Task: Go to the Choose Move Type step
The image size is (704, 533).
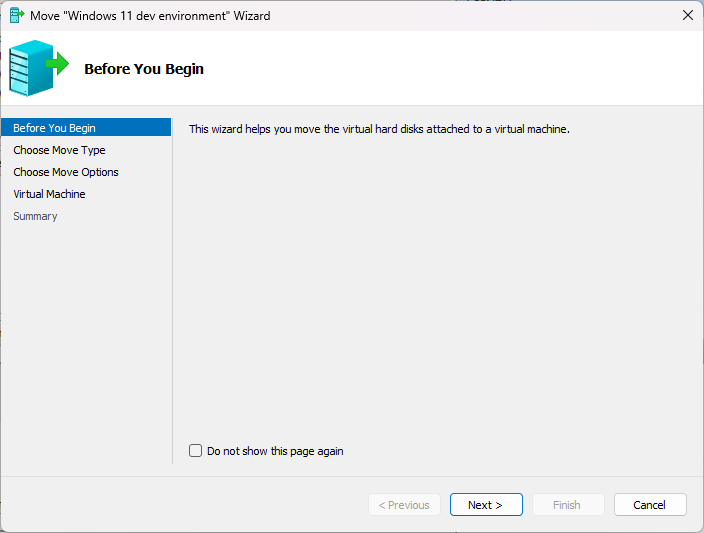Action: pyautogui.click(x=59, y=150)
